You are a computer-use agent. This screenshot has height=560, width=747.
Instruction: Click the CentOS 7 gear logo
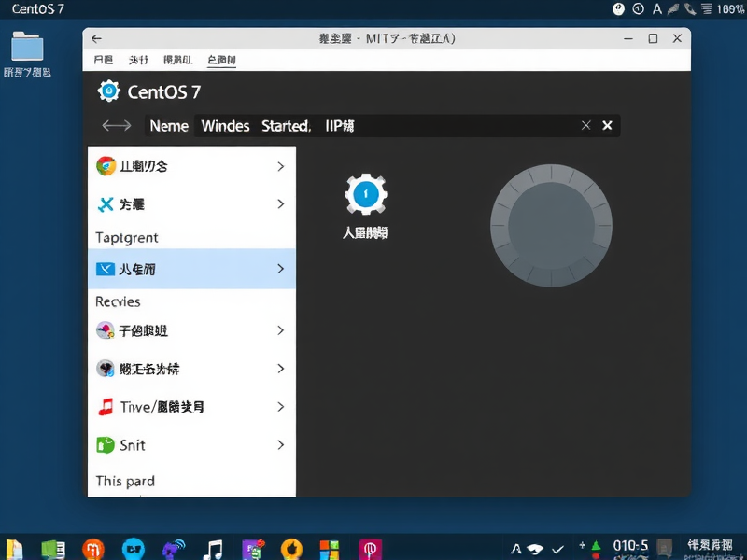click(x=109, y=92)
